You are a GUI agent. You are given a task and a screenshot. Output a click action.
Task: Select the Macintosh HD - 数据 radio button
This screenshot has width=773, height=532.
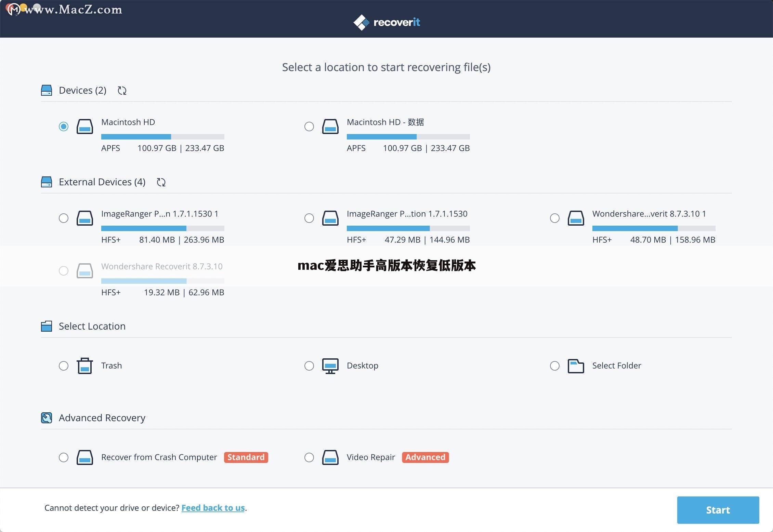pyautogui.click(x=309, y=127)
